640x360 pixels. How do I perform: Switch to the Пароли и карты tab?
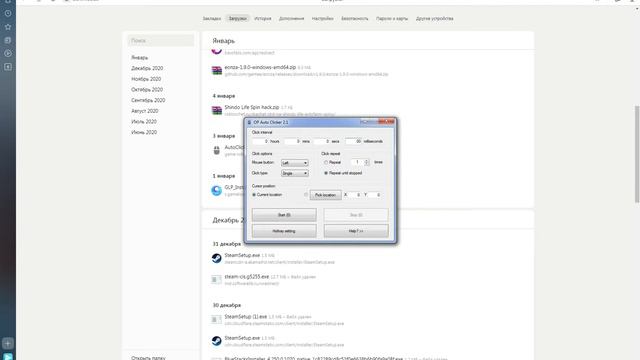pyautogui.click(x=392, y=18)
